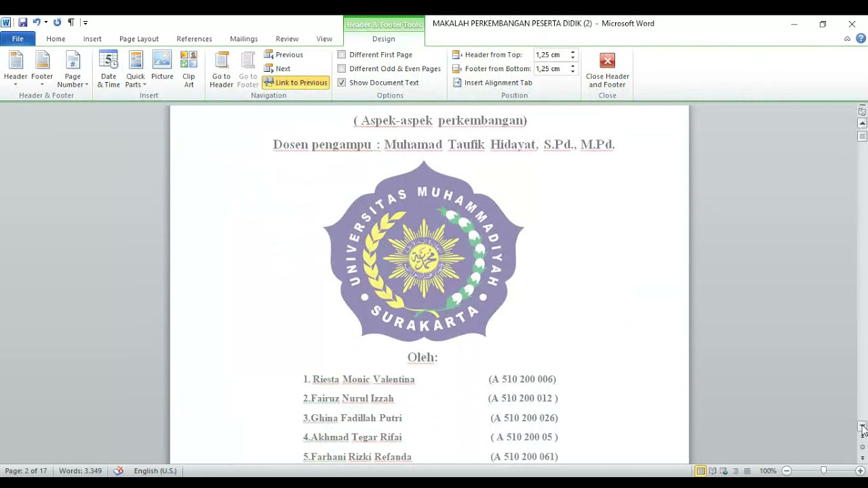Viewport: 868px width, 488px height.
Task: Switch to Print Layout view icon
Action: pos(701,470)
